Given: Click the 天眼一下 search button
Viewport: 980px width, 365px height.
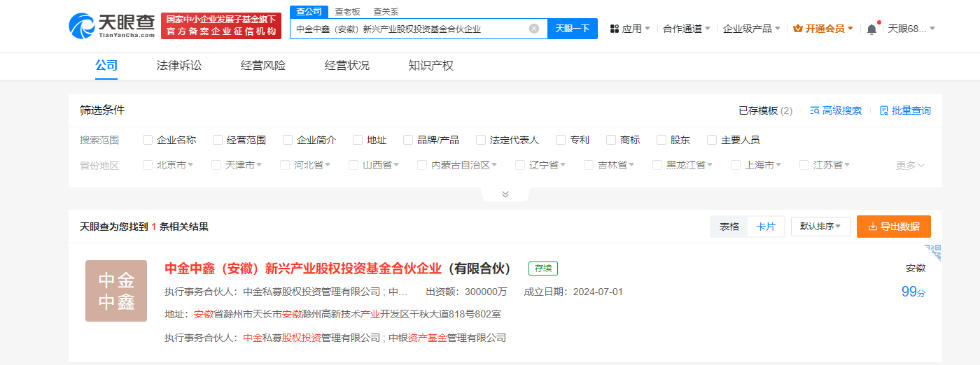Looking at the screenshot, I should [573, 29].
